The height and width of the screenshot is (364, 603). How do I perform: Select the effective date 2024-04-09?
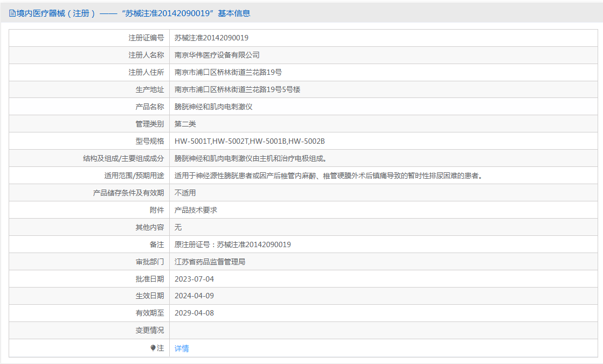click(194, 296)
